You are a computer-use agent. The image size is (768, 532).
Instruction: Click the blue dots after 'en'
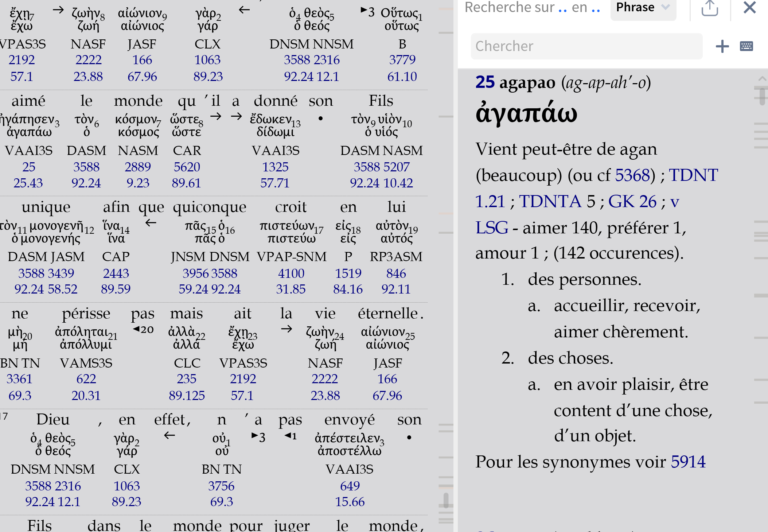(x=596, y=8)
